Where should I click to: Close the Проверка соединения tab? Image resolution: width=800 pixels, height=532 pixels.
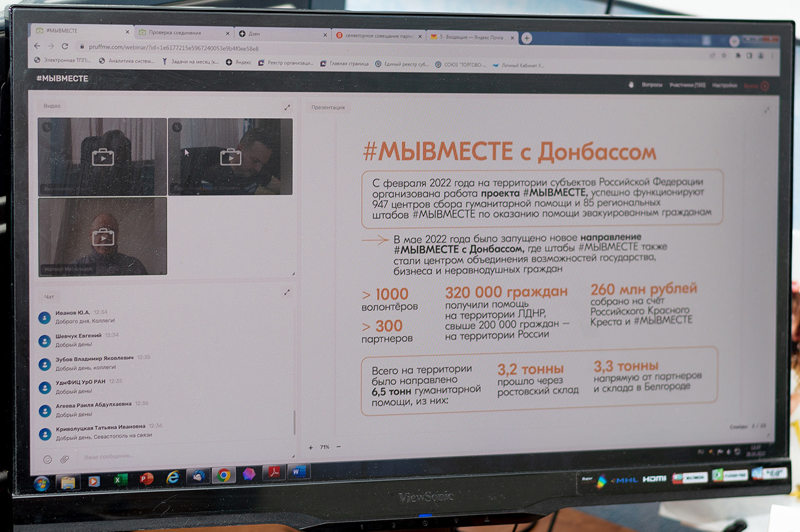(x=228, y=34)
